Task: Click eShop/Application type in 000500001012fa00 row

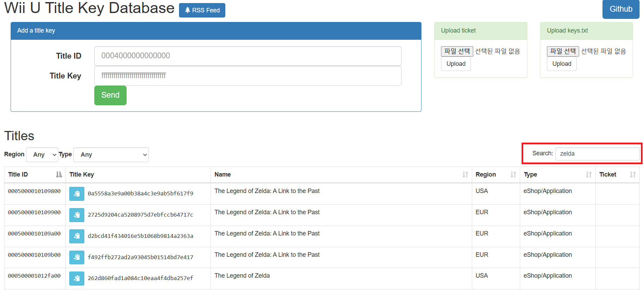Action: (548, 276)
